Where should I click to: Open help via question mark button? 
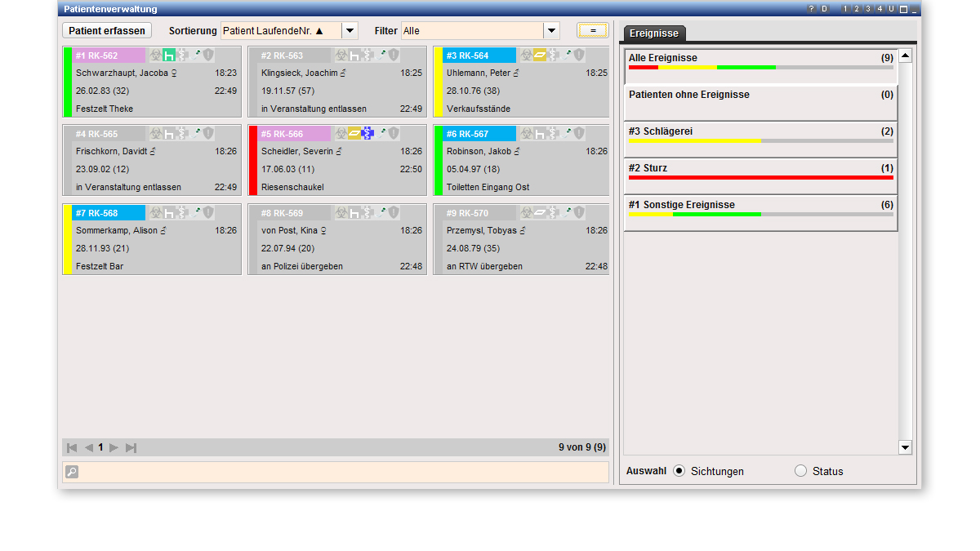(812, 9)
